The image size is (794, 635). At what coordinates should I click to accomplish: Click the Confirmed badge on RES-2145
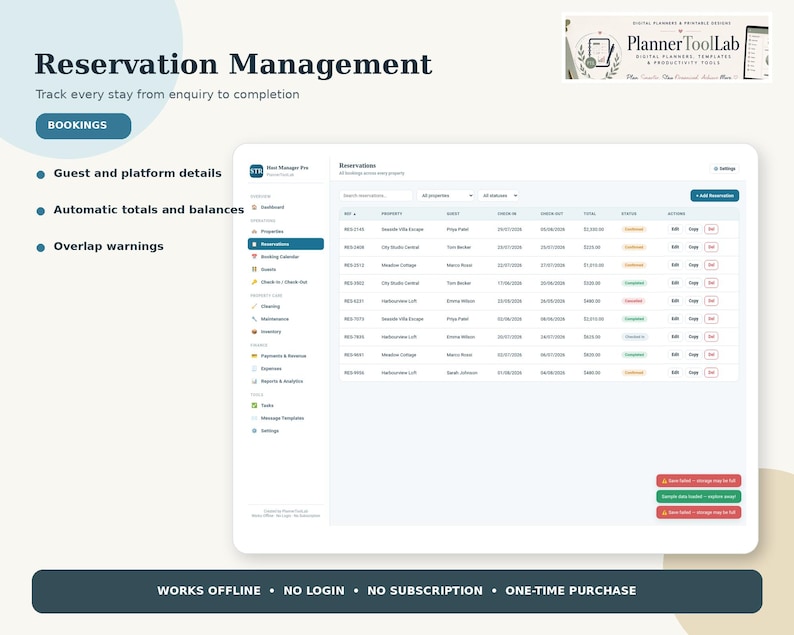click(634, 229)
